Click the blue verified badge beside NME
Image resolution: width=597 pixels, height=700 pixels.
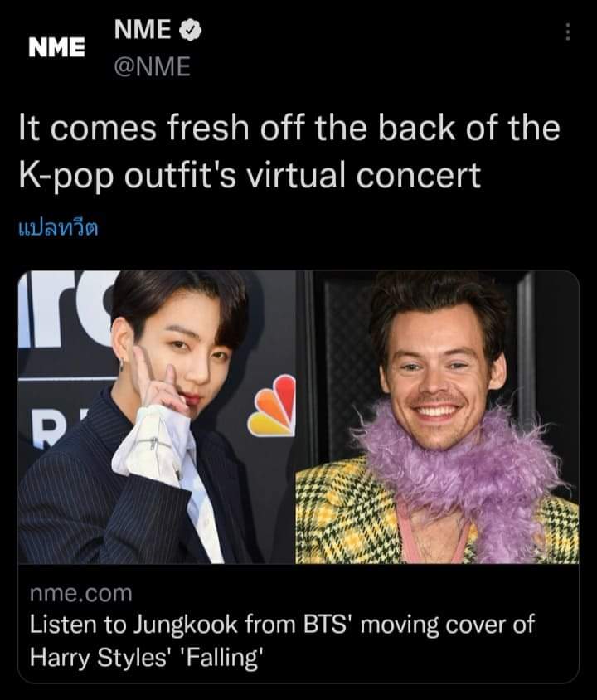191,31
